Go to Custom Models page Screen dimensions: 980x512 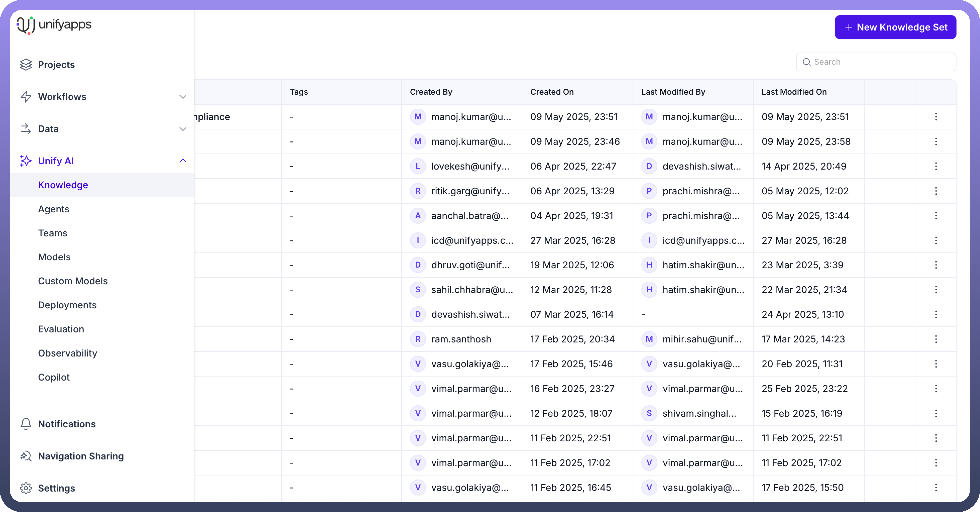[x=73, y=281]
